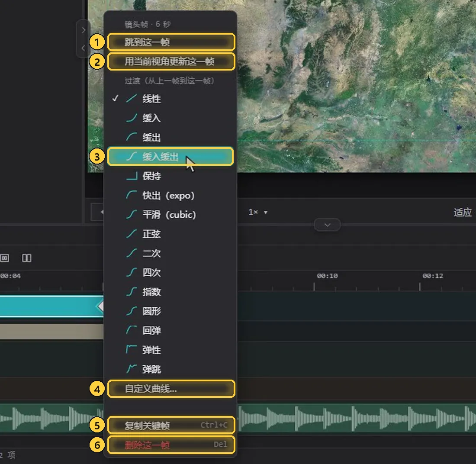The width and height of the screenshot is (476, 464).
Task: Apply the highlighted 缓入缓出 easing
Action: click(x=170, y=157)
